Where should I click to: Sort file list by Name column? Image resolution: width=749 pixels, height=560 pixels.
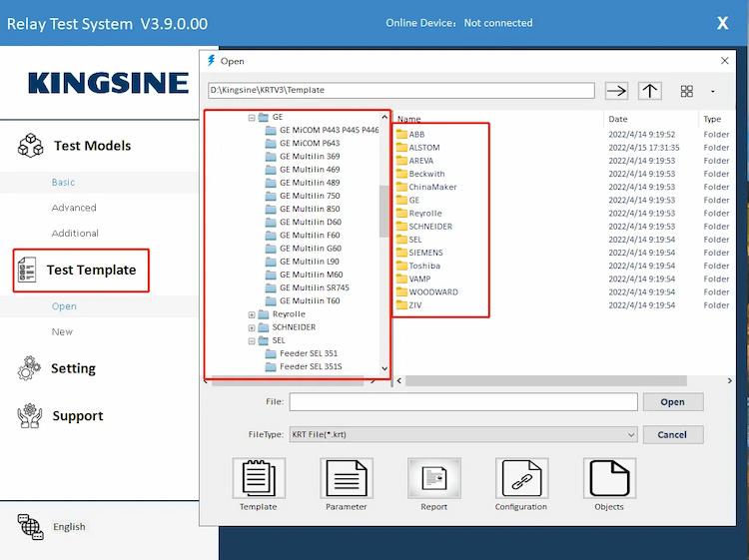pyautogui.click(x=409, y=119)
